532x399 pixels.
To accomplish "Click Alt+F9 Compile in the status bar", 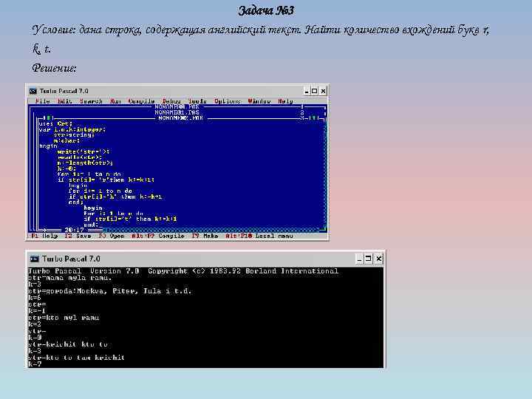I will tap(158, 236).
